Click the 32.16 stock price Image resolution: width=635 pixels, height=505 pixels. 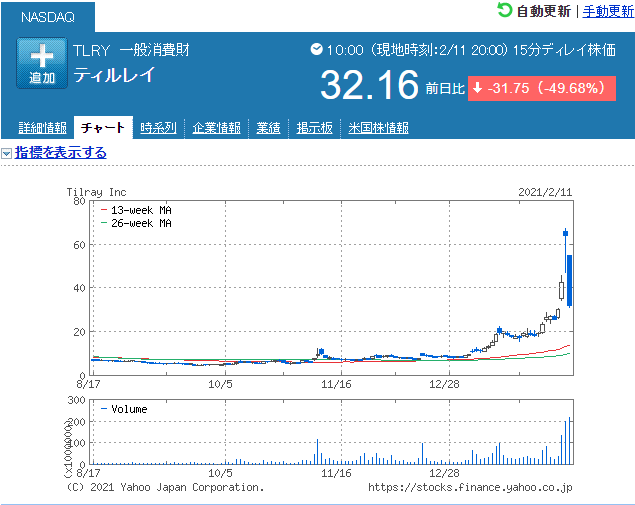(369, 85)
